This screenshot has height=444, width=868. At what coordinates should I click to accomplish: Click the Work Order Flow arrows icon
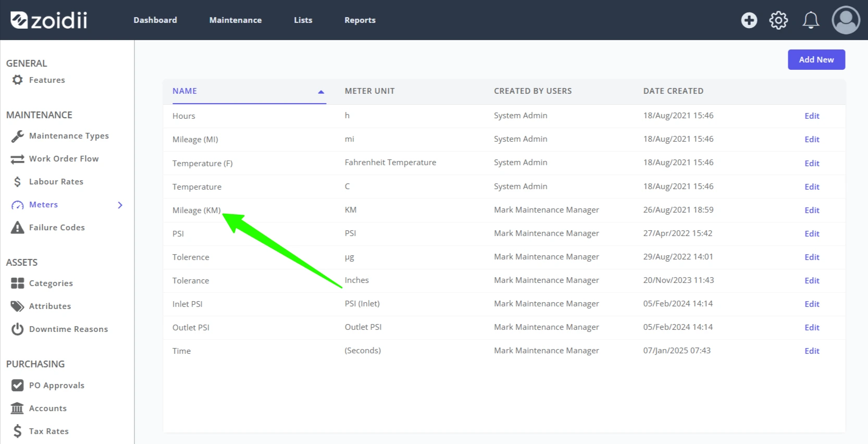[18, 159]
